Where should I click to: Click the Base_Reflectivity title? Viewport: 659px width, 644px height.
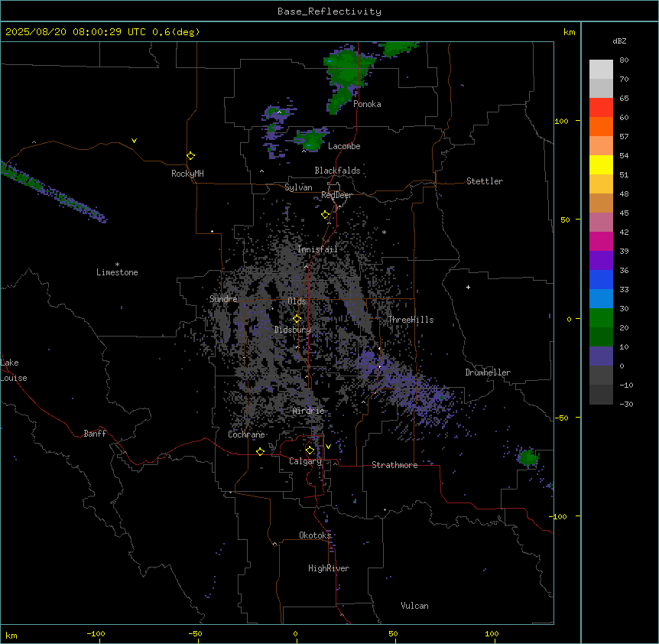[329, 11]
